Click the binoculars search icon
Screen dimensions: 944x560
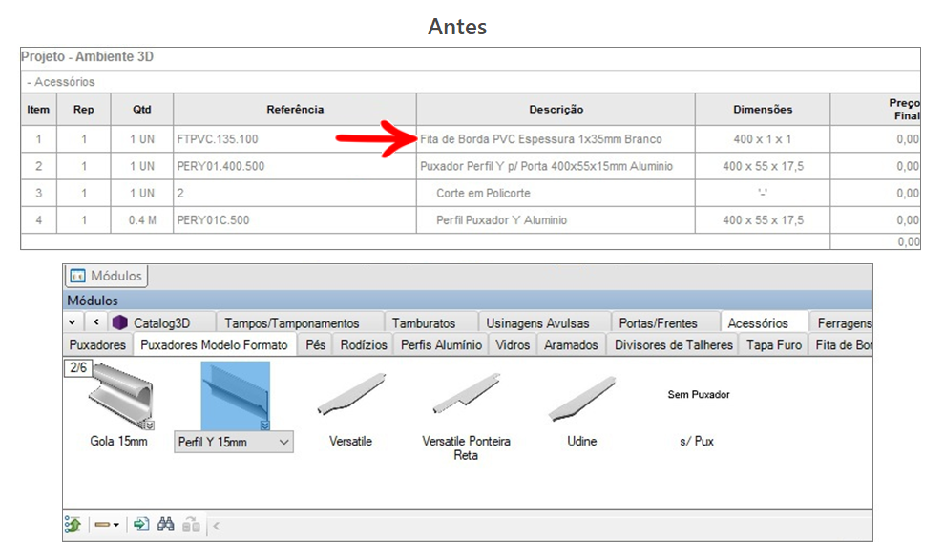165,525
